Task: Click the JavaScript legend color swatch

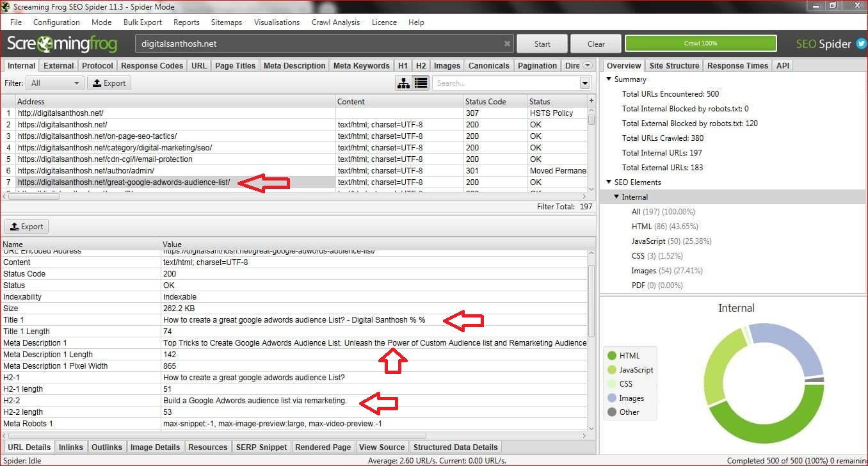Action: coord(611,370)
